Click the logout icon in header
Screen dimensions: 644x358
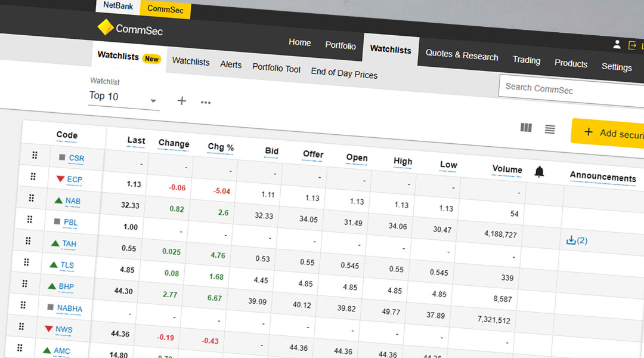[632, 45]
